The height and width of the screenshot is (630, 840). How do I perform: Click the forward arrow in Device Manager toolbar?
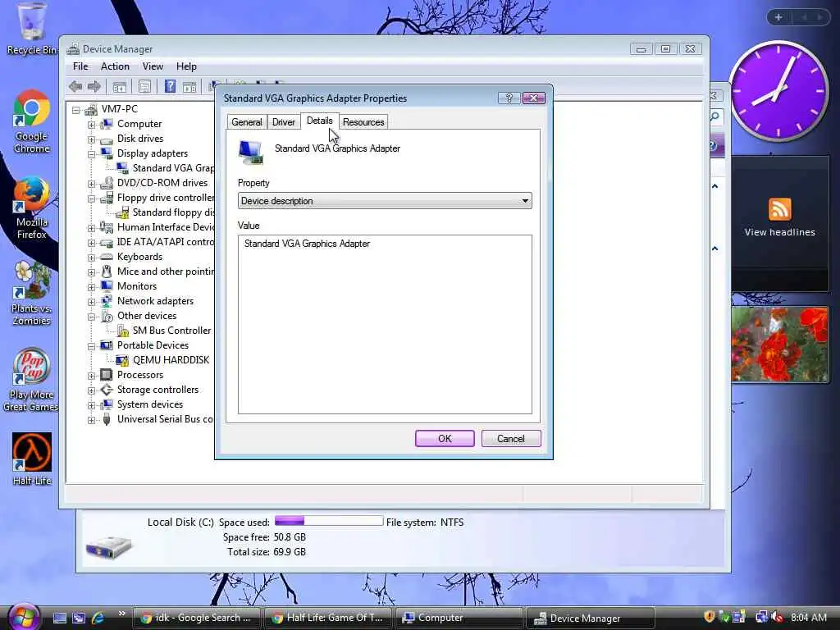click(94, 86)
